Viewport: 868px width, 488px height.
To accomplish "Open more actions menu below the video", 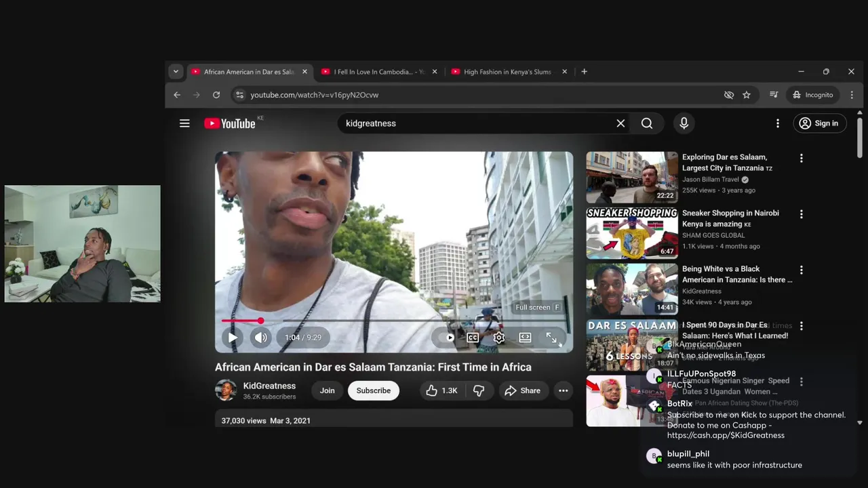I will pyautogui.click(x=563, y=390).
